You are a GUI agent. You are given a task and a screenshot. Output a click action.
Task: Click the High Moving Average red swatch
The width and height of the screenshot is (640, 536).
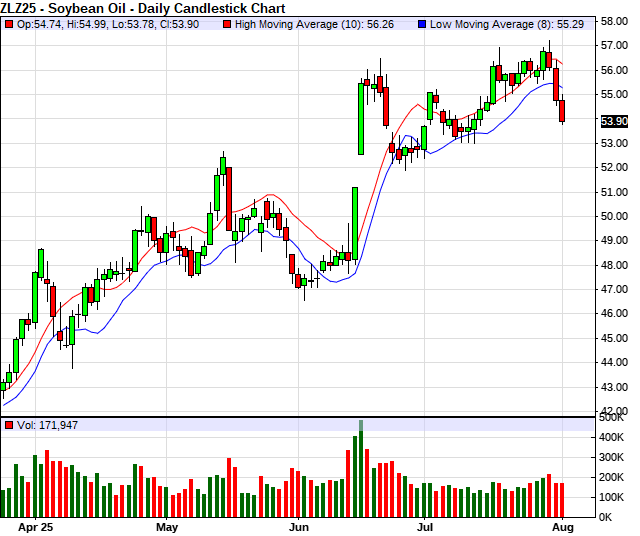coord(228,24)
